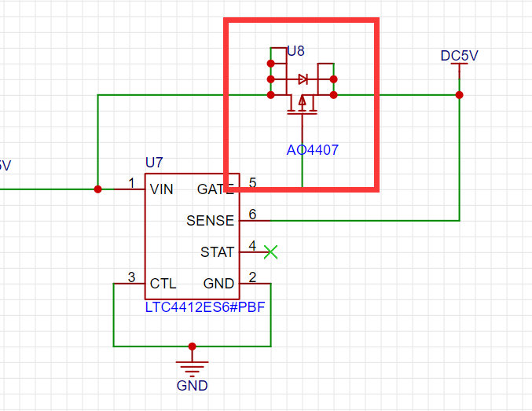Viewport: 532px width, 411px height.
Task: Click pin number 4 of U7
Action: (x=252, y=246)
